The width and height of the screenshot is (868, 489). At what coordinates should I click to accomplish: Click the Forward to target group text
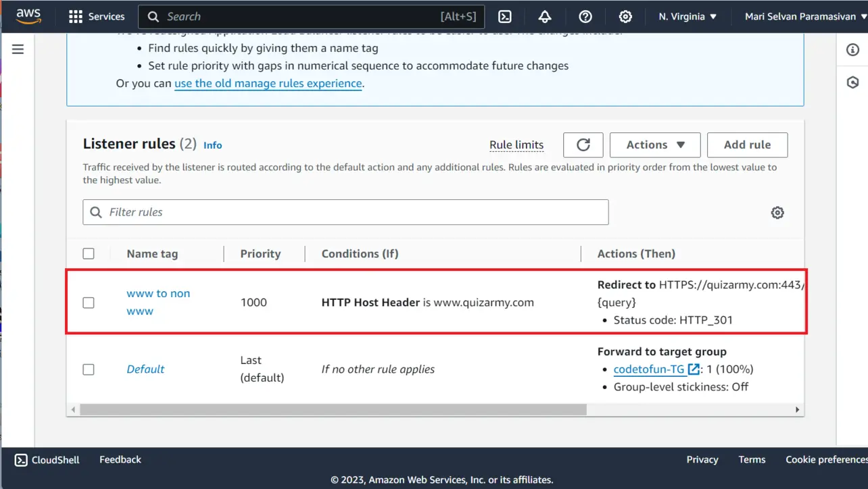point(662,352)
